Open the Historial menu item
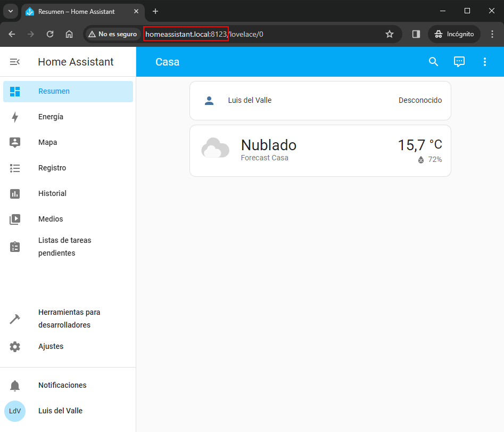Screen dimensions: 504x432 click(x=68, y=194)
